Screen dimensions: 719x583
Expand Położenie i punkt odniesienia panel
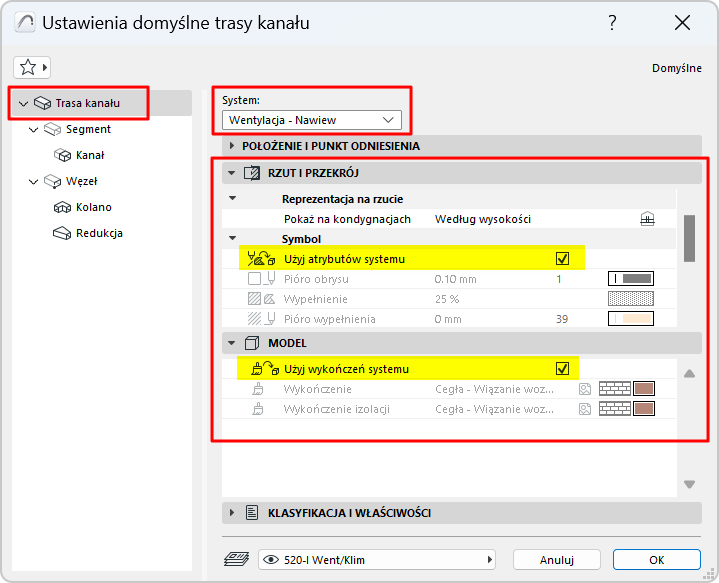(x=232, y=146)
